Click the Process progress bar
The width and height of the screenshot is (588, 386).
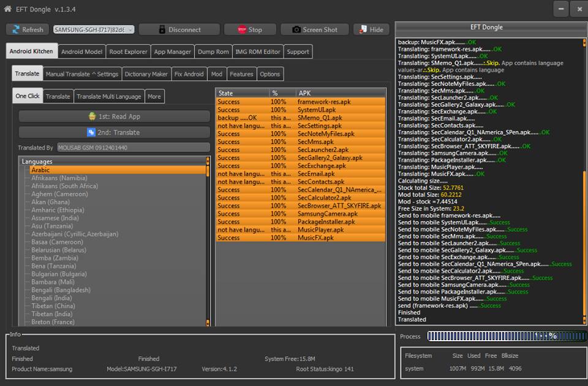[507, 336]
